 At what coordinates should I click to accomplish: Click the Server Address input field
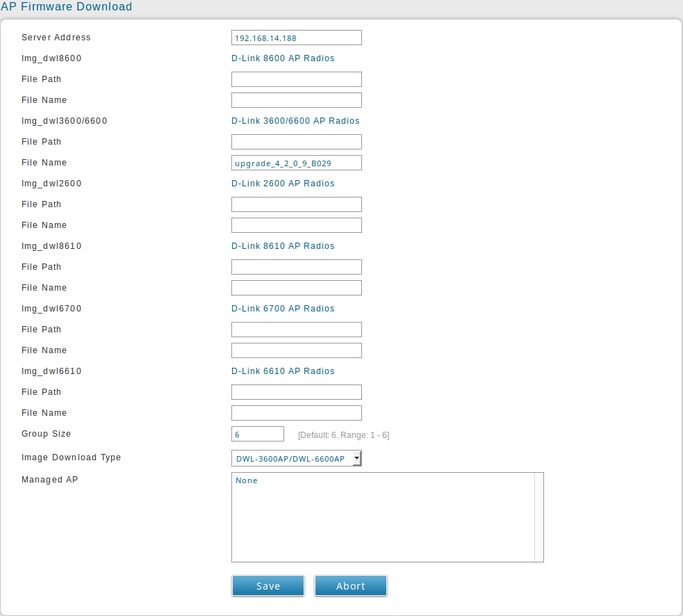click(x=296, y=38)
